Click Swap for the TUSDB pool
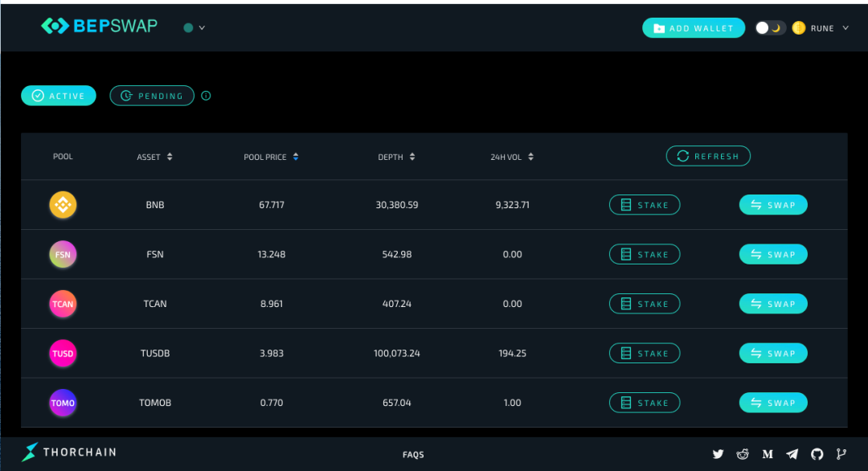This screenshot has width=868, height=471. (773, 353)
